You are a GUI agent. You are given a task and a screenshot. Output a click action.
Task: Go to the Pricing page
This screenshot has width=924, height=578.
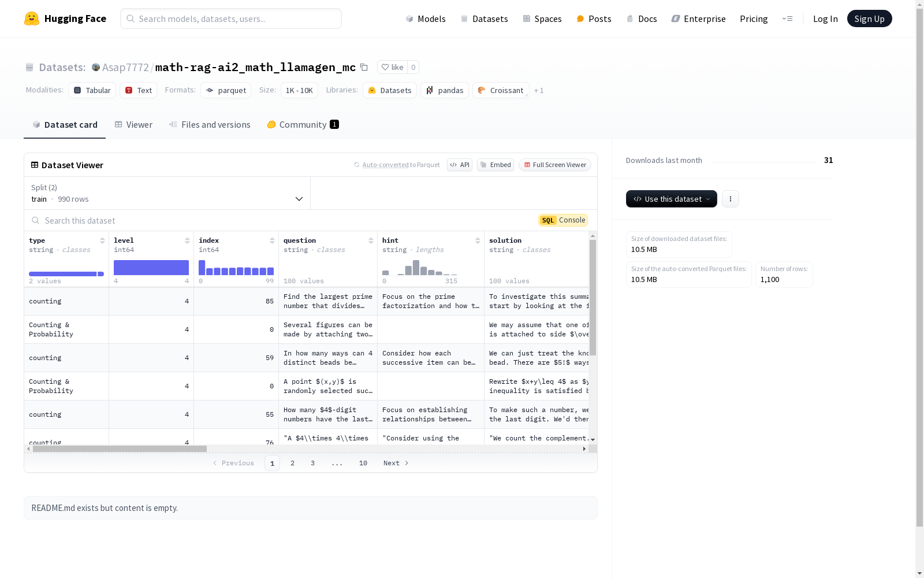point(754,18)
